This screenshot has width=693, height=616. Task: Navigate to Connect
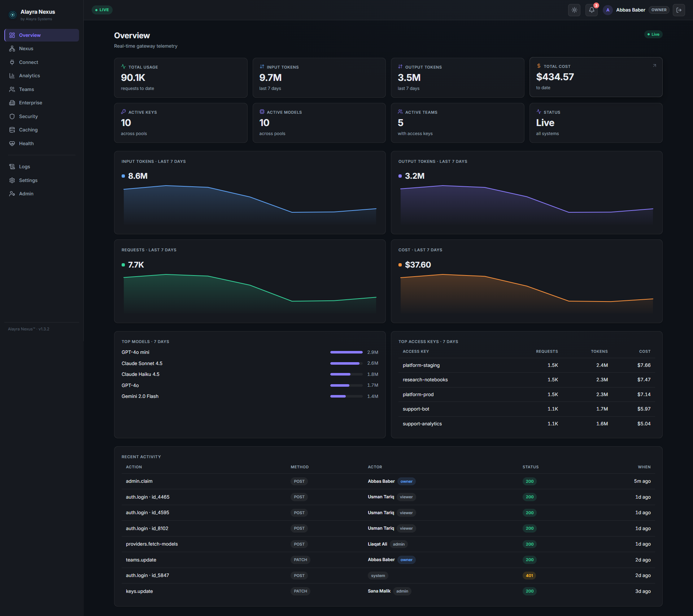click(x=42, y=62)
